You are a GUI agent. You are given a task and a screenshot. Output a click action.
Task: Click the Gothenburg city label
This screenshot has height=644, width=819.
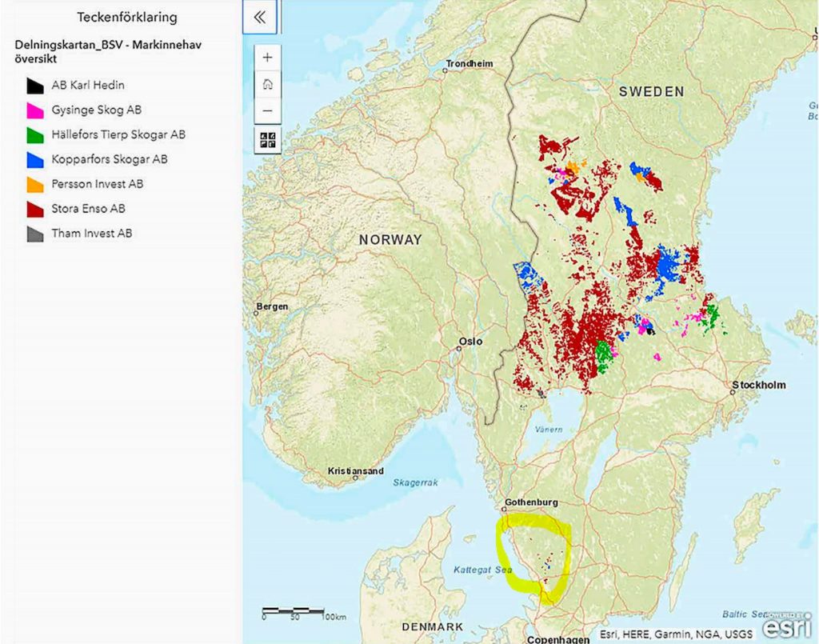531,502
